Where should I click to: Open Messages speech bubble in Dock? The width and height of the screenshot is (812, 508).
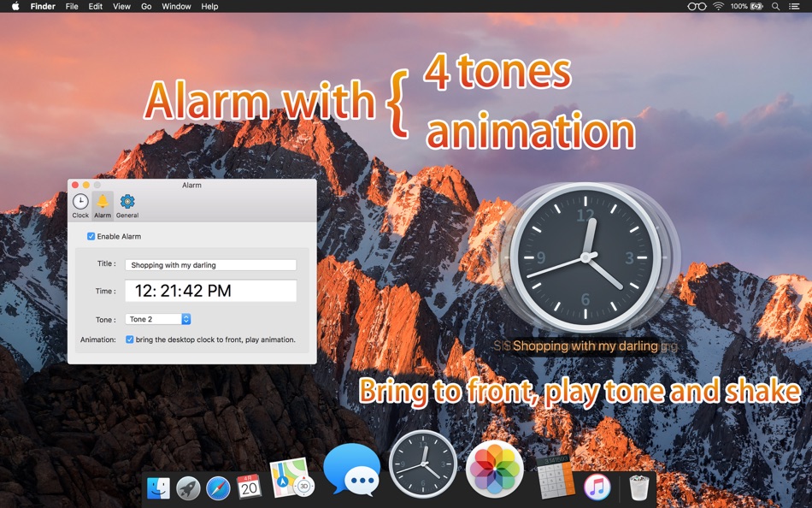352,470
